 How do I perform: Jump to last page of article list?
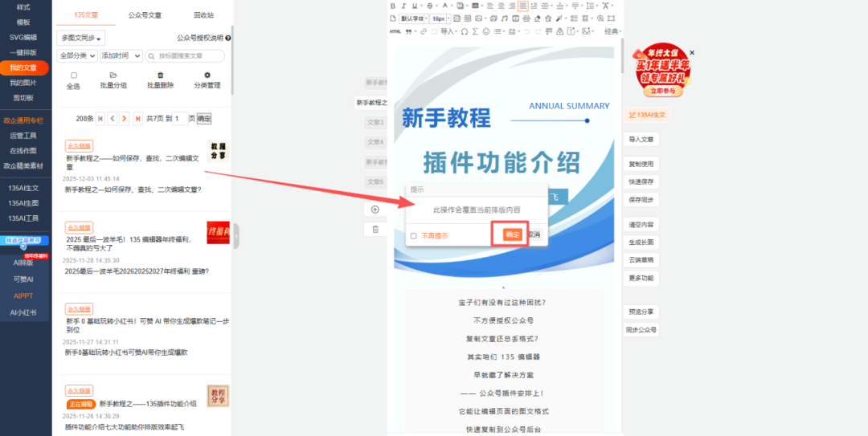[138, 118]
